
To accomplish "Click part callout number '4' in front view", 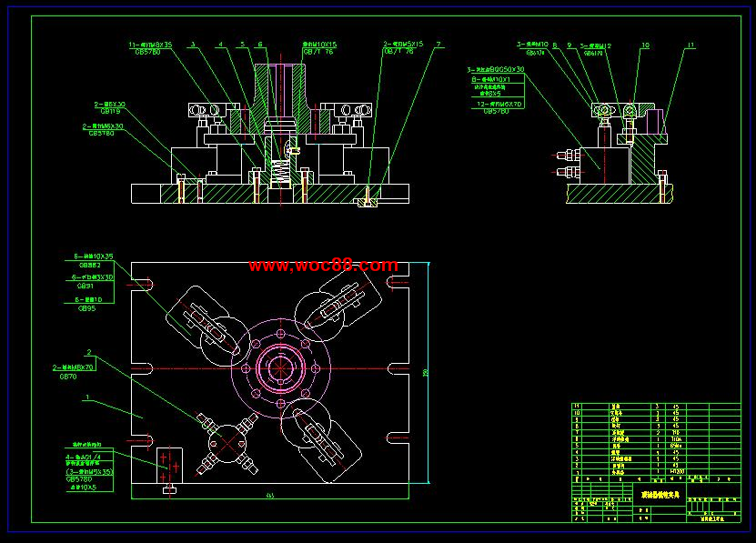I will [x=221, y=45].
